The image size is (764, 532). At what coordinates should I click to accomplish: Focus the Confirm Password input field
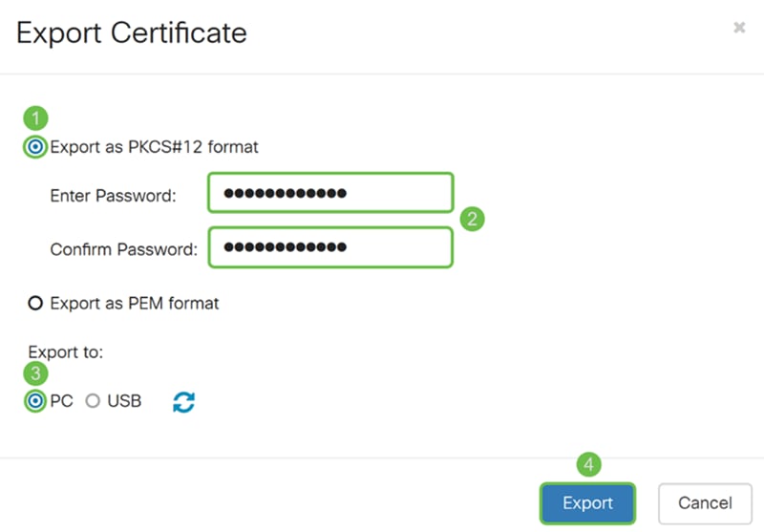tap(330, 247)
